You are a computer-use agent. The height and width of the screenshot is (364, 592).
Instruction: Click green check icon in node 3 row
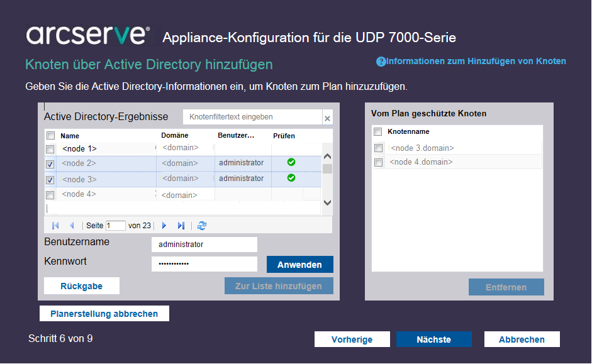[x=291, y=178]
